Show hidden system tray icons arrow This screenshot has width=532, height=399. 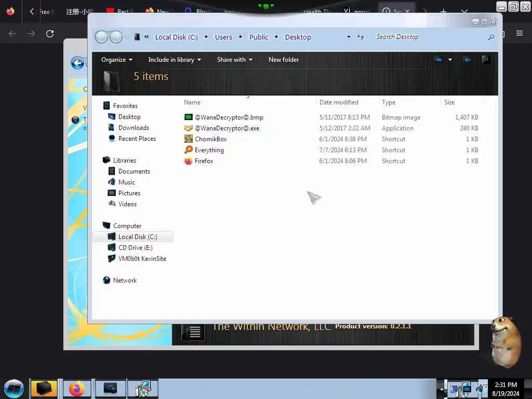point(442,389)
